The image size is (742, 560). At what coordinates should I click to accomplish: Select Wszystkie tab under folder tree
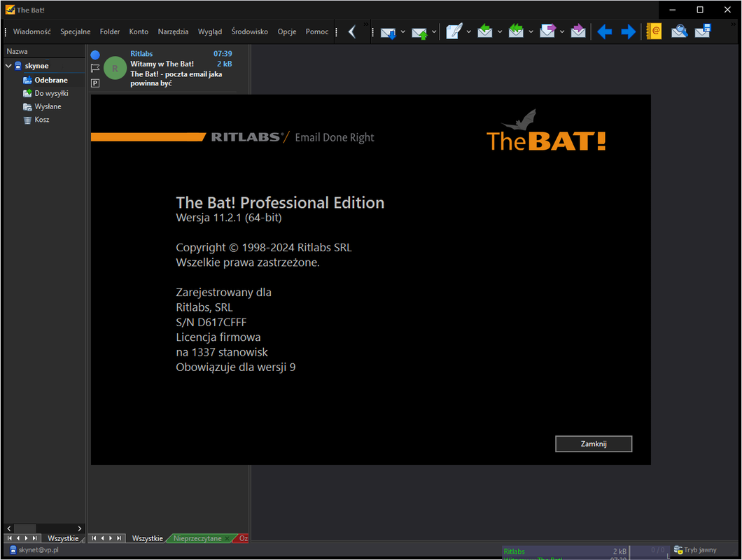coord(63,538)
